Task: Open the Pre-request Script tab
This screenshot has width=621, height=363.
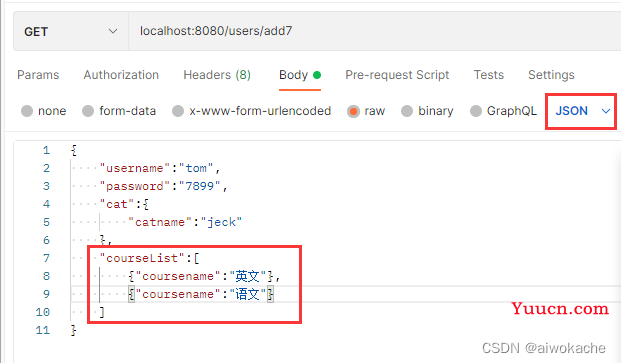Action: 397,75
